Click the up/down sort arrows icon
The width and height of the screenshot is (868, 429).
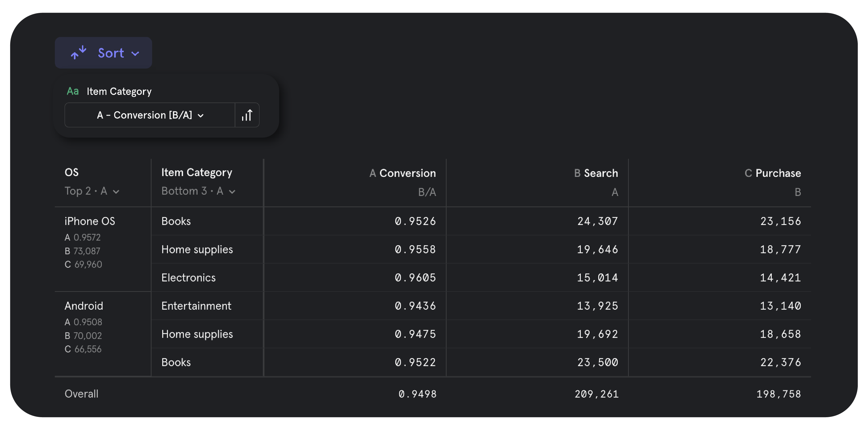pos(78,53)
